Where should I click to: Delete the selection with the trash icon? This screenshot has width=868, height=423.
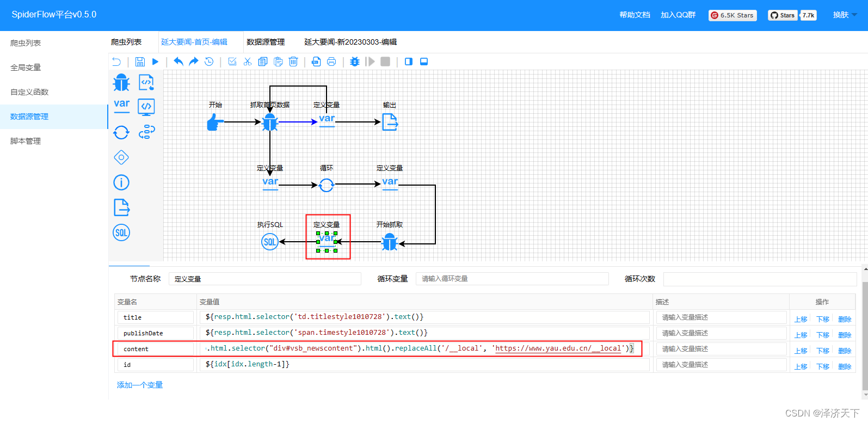pyautogui.click(x=293, y=62)
